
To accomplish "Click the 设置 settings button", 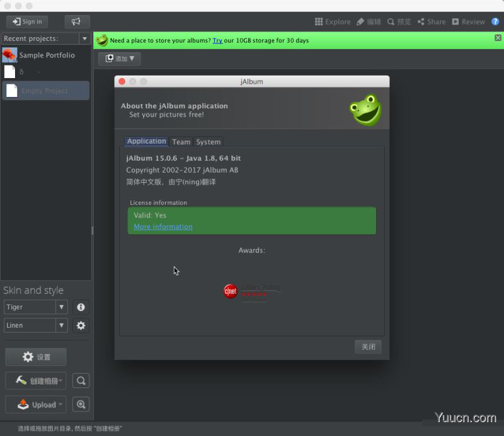I will click(x=36, y=357).
